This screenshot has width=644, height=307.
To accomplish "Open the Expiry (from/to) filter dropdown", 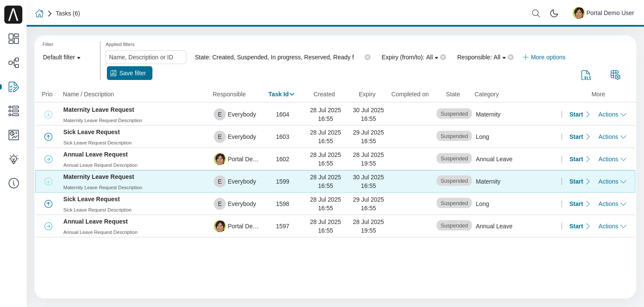I will pyautogui.click(x=410, y=57).
